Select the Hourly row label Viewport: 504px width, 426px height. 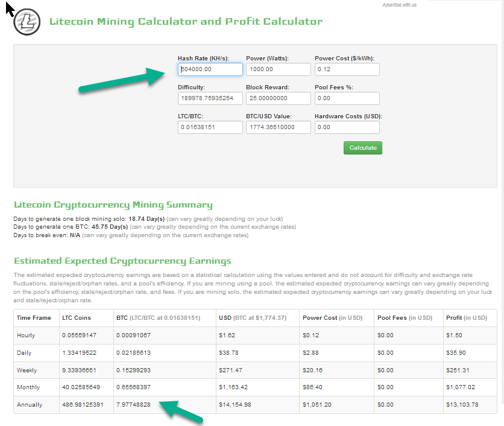coord(26,335)
